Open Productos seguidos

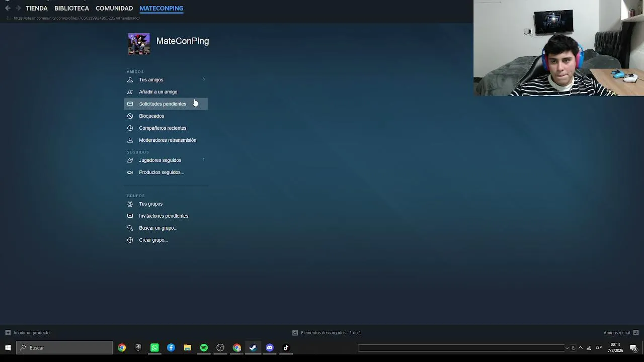[166, 172]
